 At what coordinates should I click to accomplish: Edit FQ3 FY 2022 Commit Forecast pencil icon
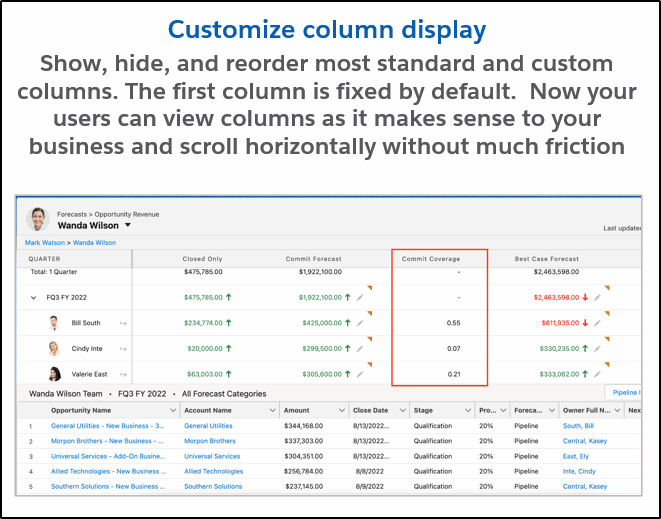coord(360,298)
